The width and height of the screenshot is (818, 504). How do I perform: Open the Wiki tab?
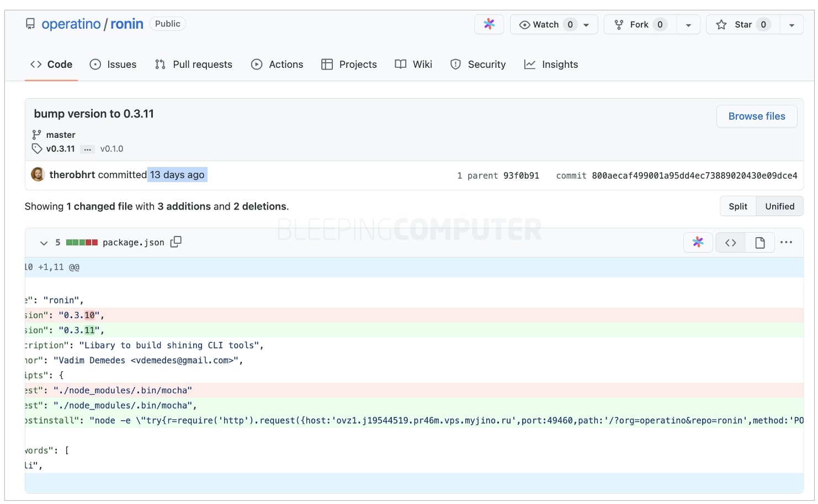(x=413, y=65)
